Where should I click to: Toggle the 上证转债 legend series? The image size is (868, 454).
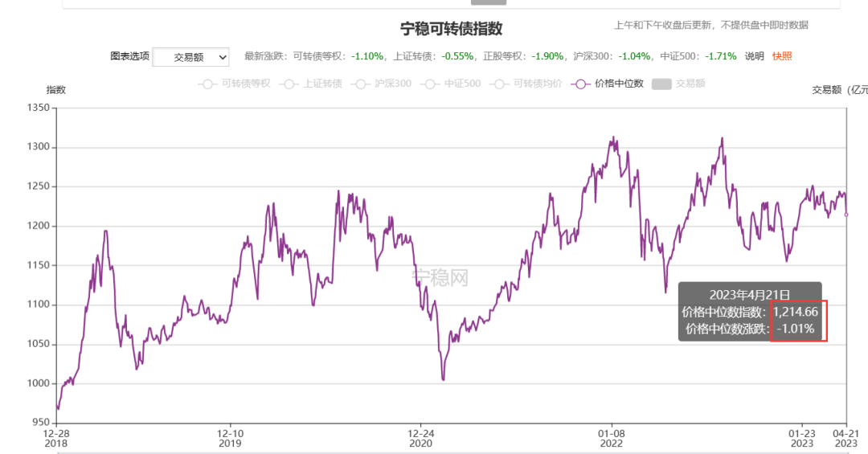tap(310, 84)
